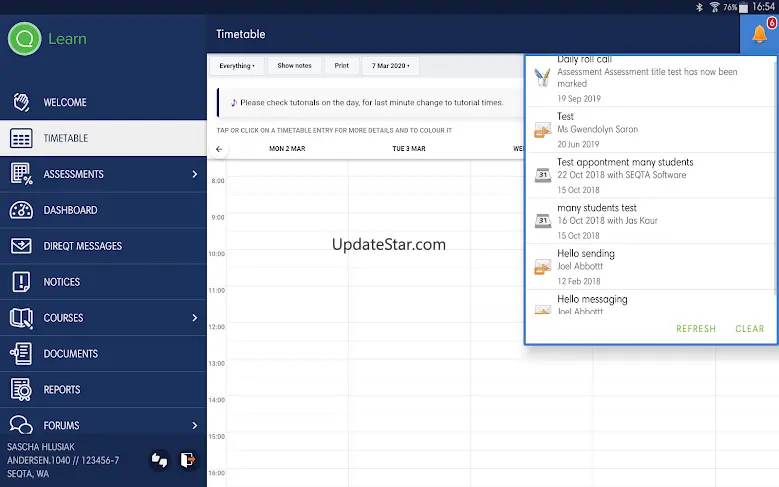Click the Forums speech bubbles icon
The height and width of the screenshot is (487, 779).
tap(21, 425)
